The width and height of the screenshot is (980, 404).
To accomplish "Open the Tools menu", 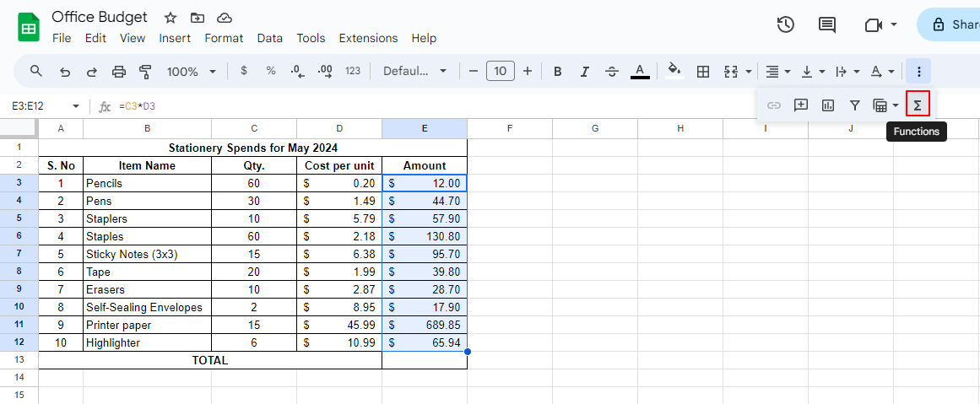I will [x=311, y=38].
